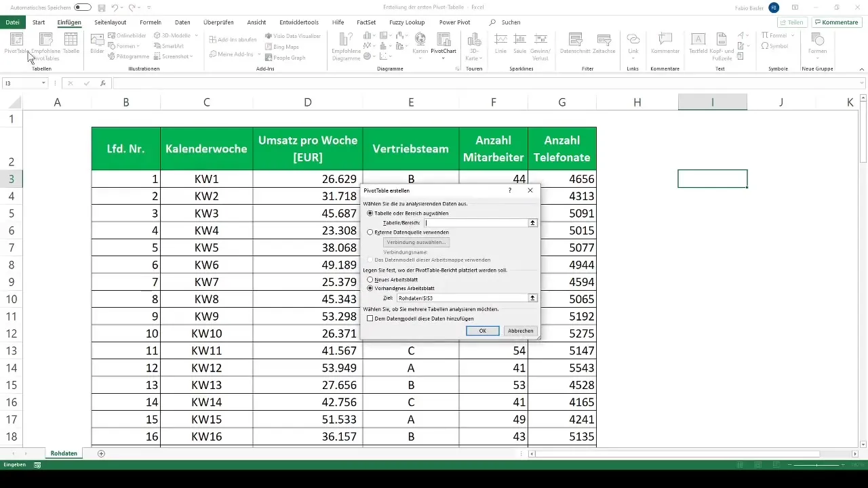Expand the 3D-Modelle dropdown
Viewport: 868px width, 488px height.
click(197, 35)
